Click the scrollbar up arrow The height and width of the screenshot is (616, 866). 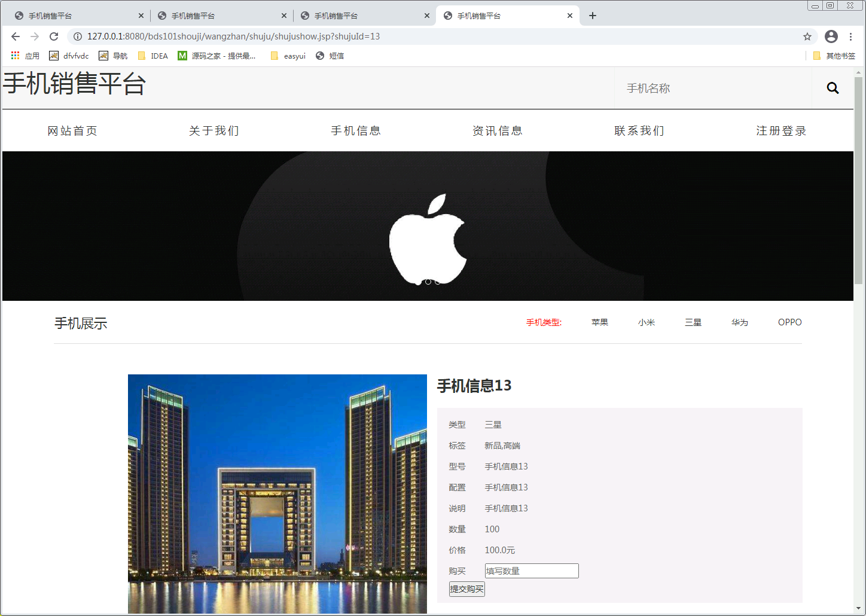859,72
